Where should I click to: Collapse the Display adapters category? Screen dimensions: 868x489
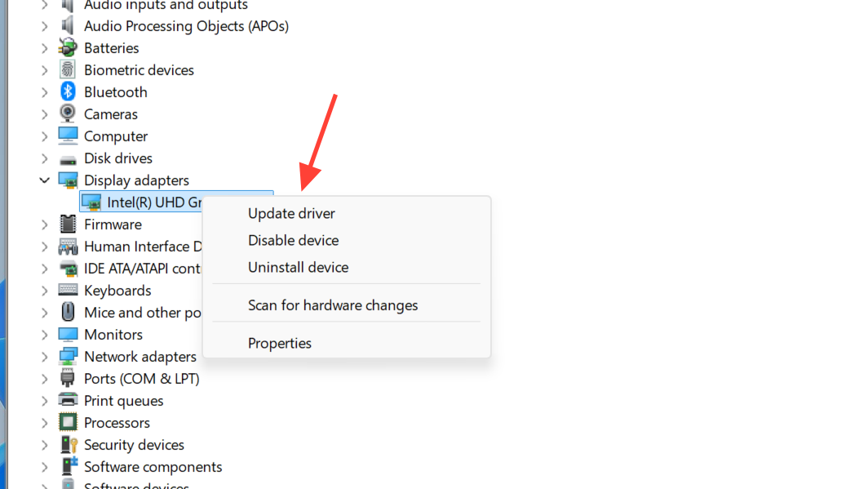point(45,180)
